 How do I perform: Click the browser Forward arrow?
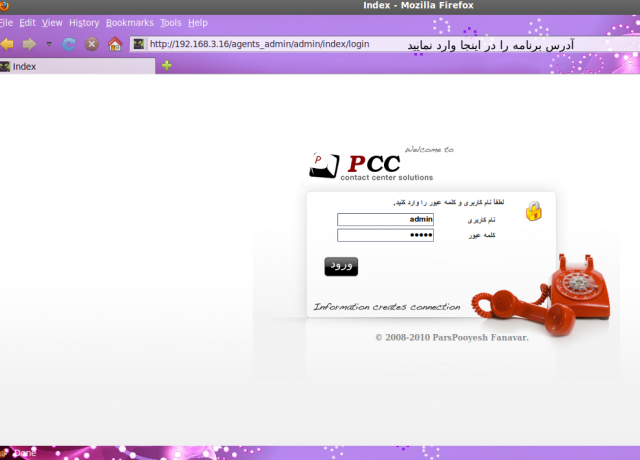29,44
